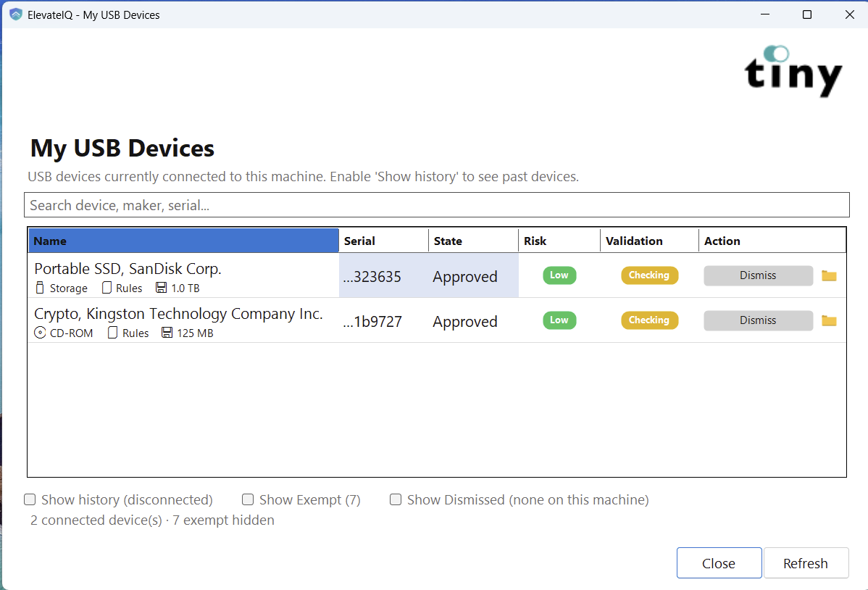Click Low risk badge for Portable SSD
The height and width of the screenshot is (590, 868).
pos(559,275)
